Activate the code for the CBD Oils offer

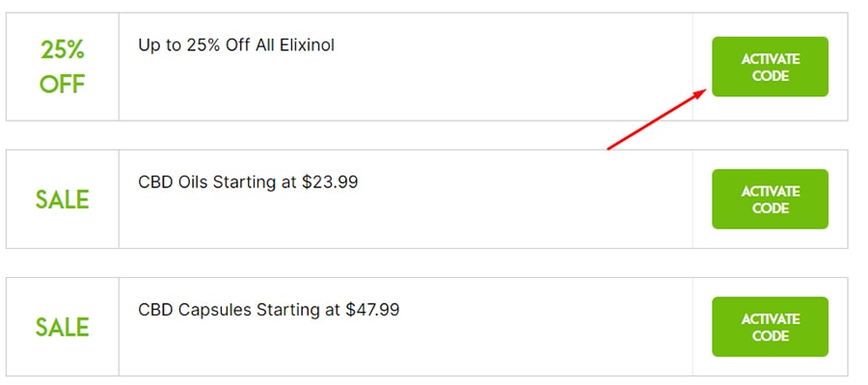(x=770, y=199)
